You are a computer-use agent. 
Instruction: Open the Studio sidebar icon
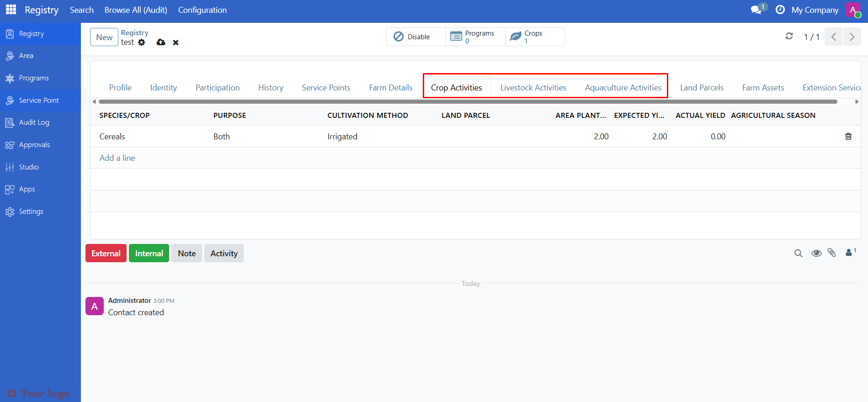(x=10, y=167)
